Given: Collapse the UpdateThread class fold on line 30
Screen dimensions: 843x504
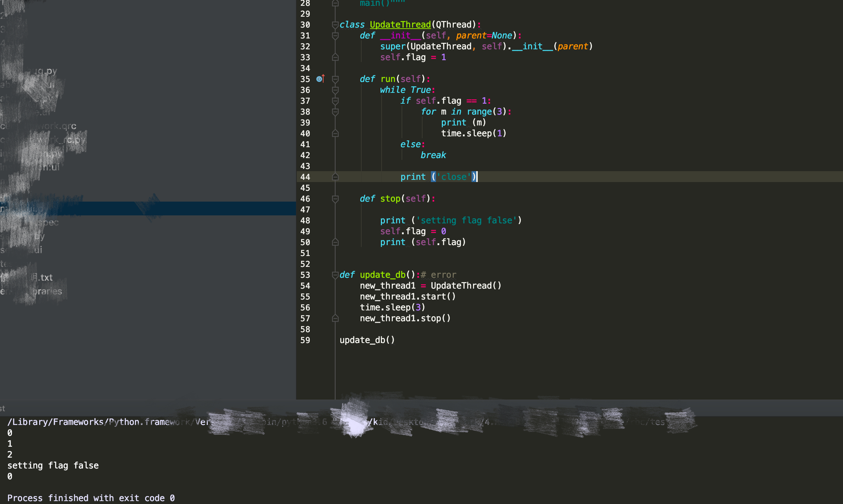Looking at the screenshot, I should click(335, 25).
